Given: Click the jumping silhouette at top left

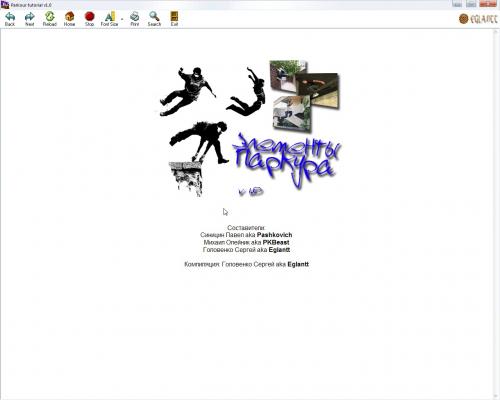Looking at the screenshot, I should [x=187, y=91].
